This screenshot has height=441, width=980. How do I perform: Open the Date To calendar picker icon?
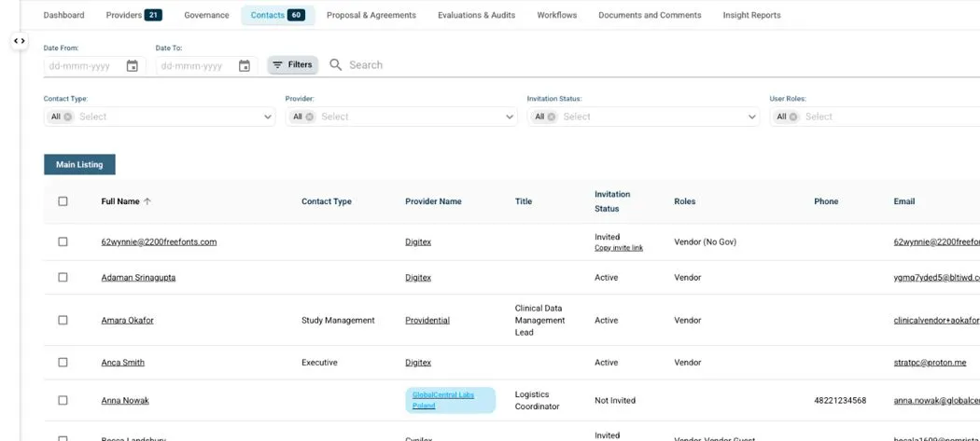click(245, 65)
